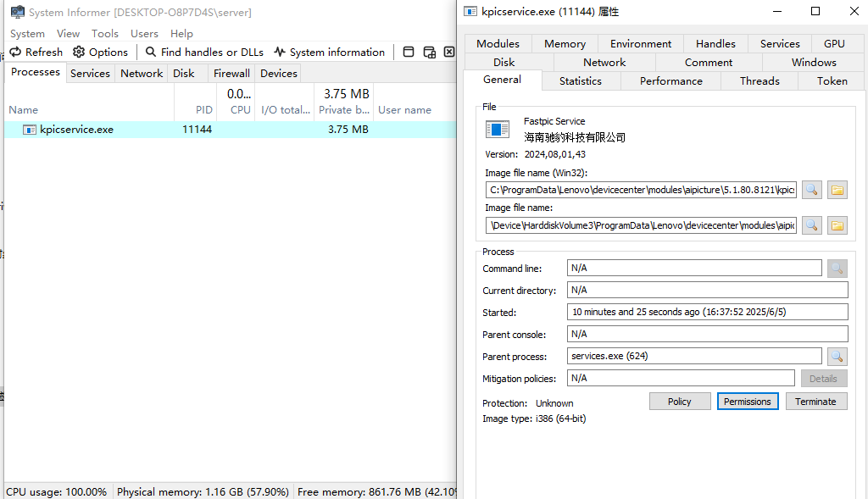This screenshot has height=499, width=868.
Task: Open the Options gear icon
Action: 79,52
